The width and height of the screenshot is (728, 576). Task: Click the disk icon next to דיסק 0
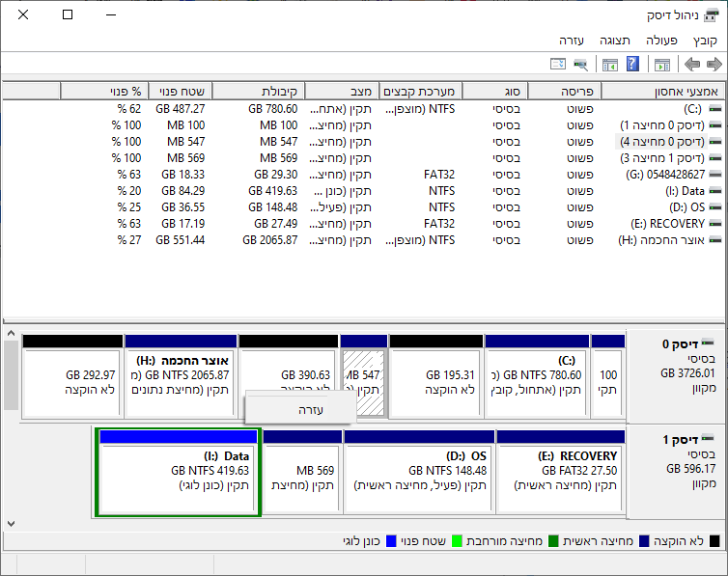(708, 343)
